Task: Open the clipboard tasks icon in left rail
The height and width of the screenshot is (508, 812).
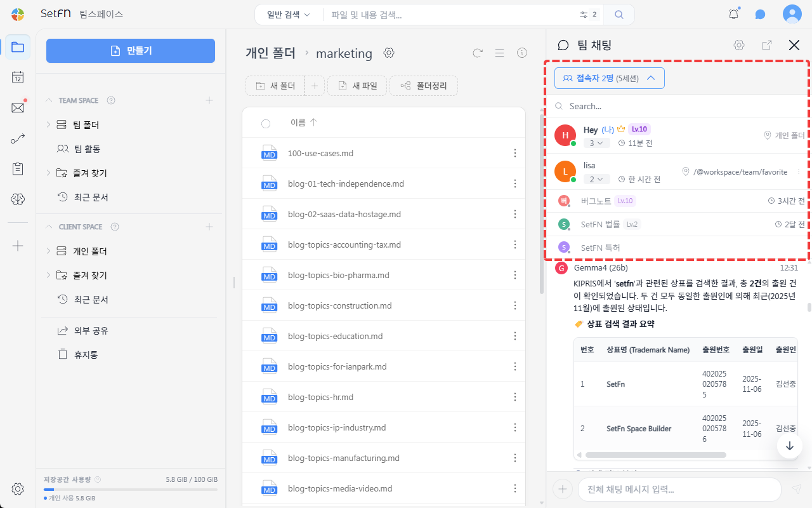Action: tap(18, 169)
